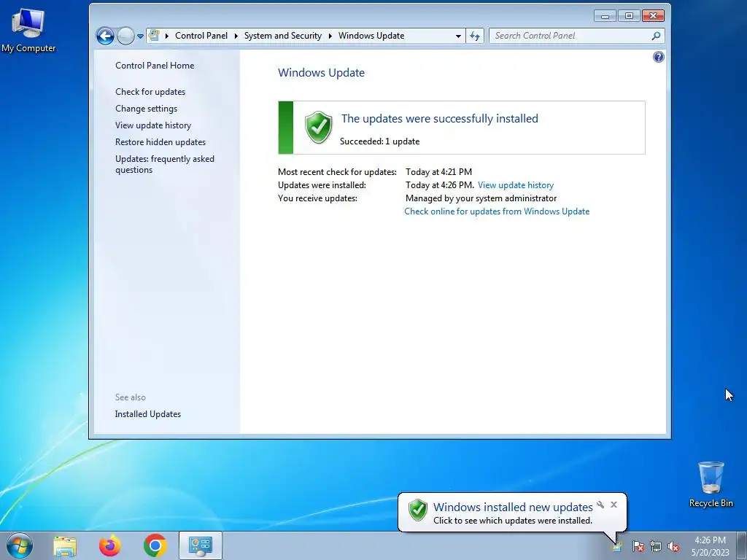The height and width of the screenshot is (560, 747).
Task: Open Help via the question mark icon
Action: coord(659,57)
